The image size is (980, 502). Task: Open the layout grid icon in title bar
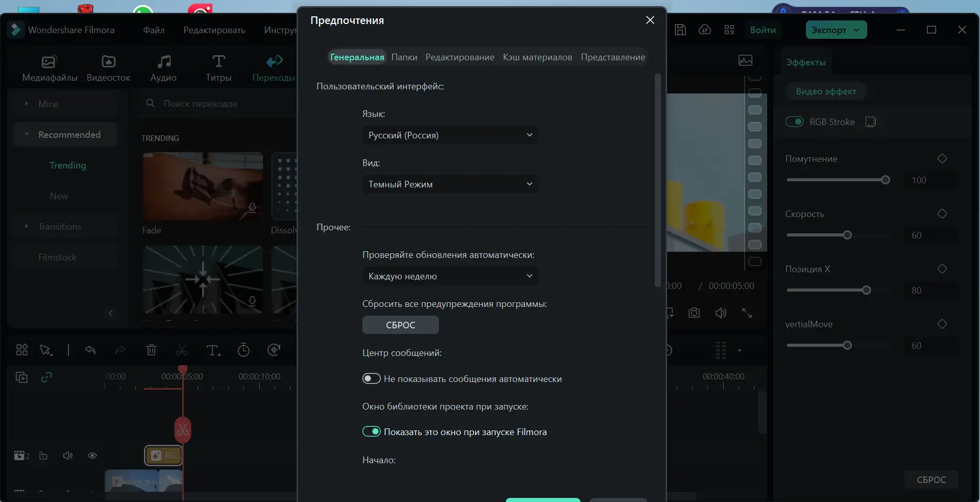click(x=729, y=30)
